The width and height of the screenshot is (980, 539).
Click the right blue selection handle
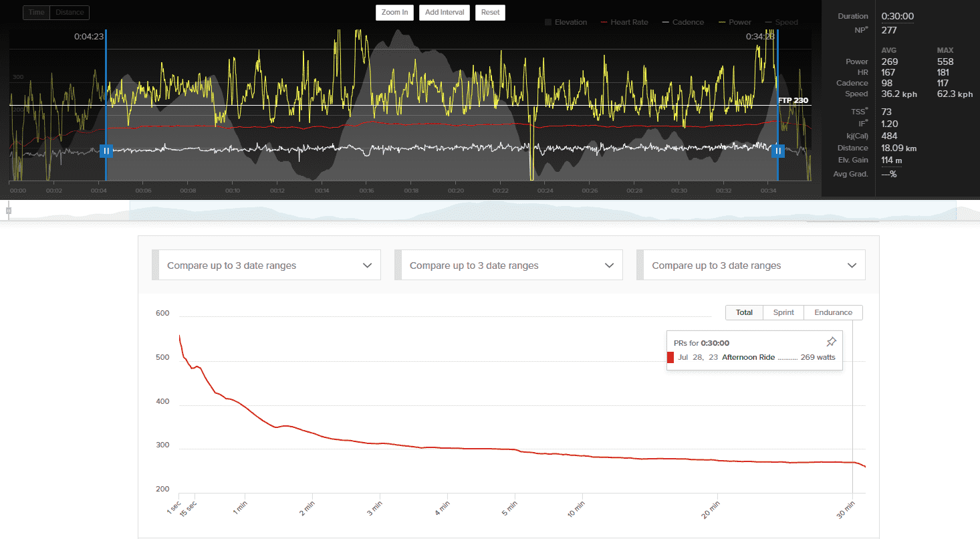(777, 151)
